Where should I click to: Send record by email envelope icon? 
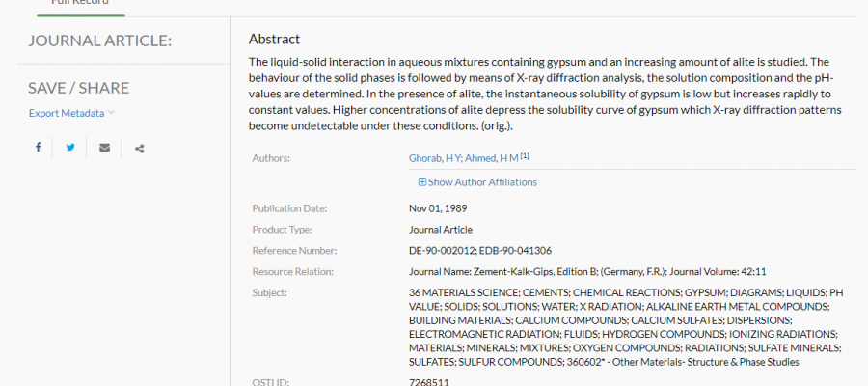click(104, 148)
